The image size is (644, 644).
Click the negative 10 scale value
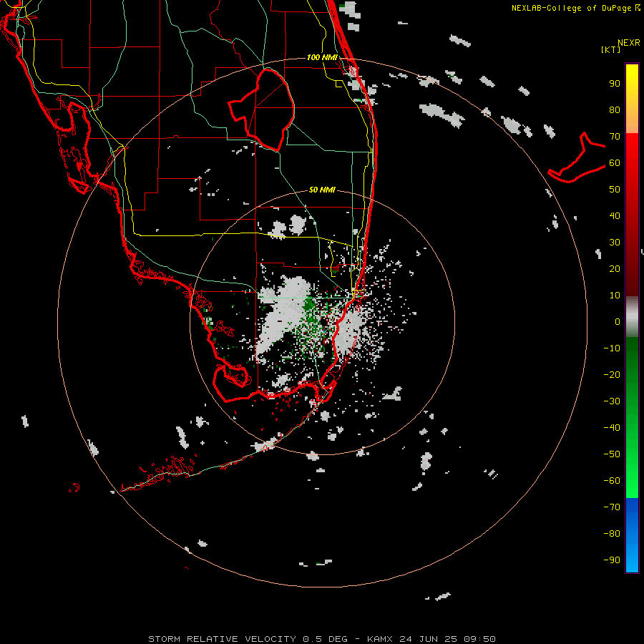[x=612, y=348]
